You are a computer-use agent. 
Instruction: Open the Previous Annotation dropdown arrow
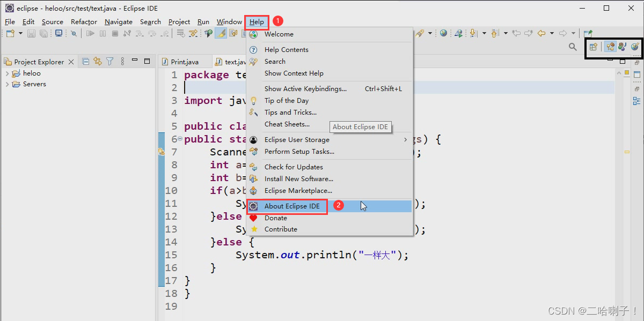pyautogui.click(x=506, y=34)
